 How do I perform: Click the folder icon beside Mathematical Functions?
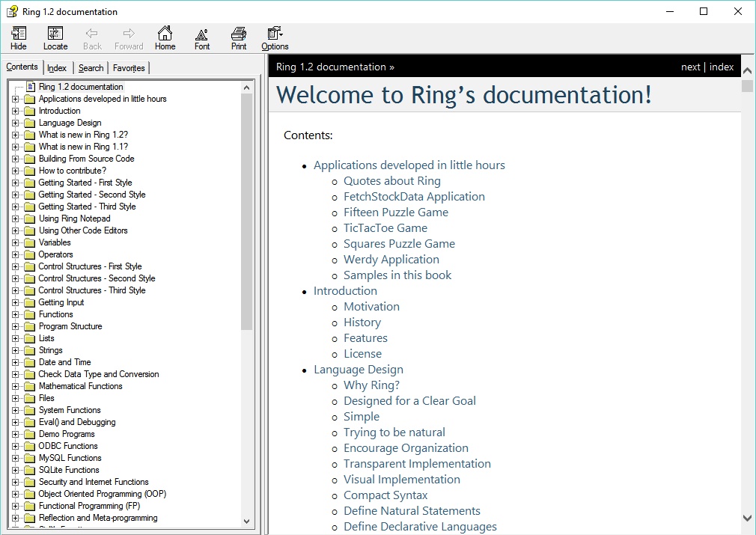pyautogui.click(x=30, y=386)
